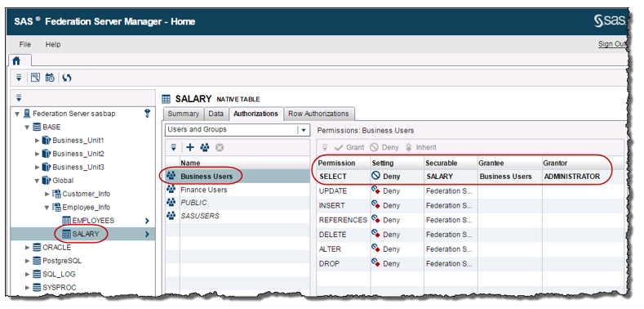Open the scheduler calendar-clock icon

pos(50,78)
